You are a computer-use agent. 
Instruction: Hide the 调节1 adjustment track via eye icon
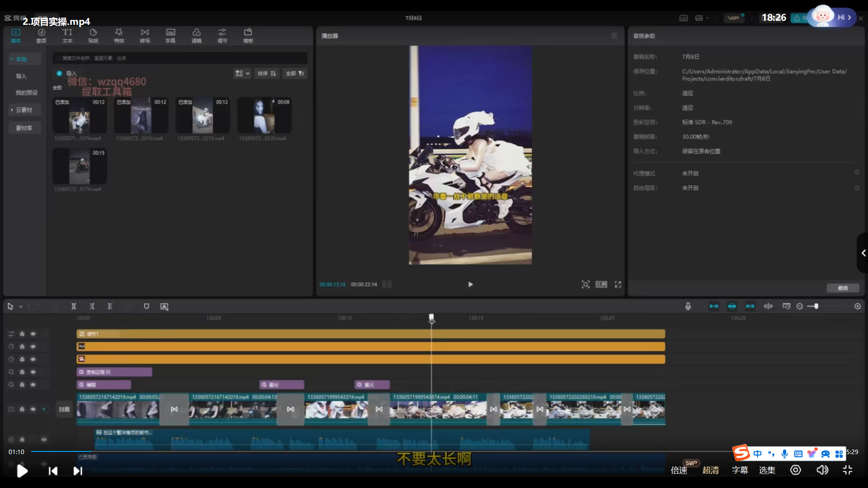(x=33, y=334)
